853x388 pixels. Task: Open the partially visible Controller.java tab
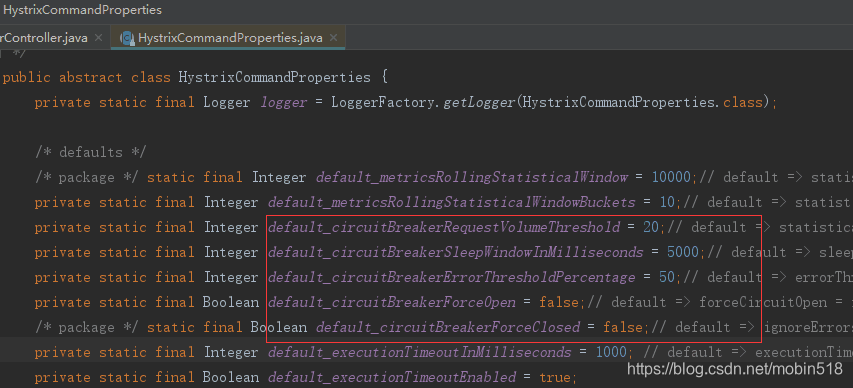pos(44,38)
